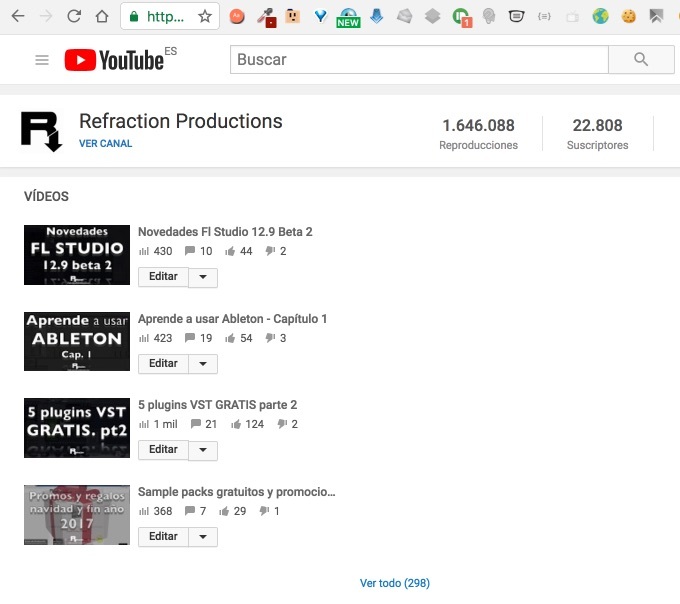680x604 pixels.
Task: Open video title 5 plugins VST GRATIS parte 2
Action: pyautogui.click(x=217, y=405)
